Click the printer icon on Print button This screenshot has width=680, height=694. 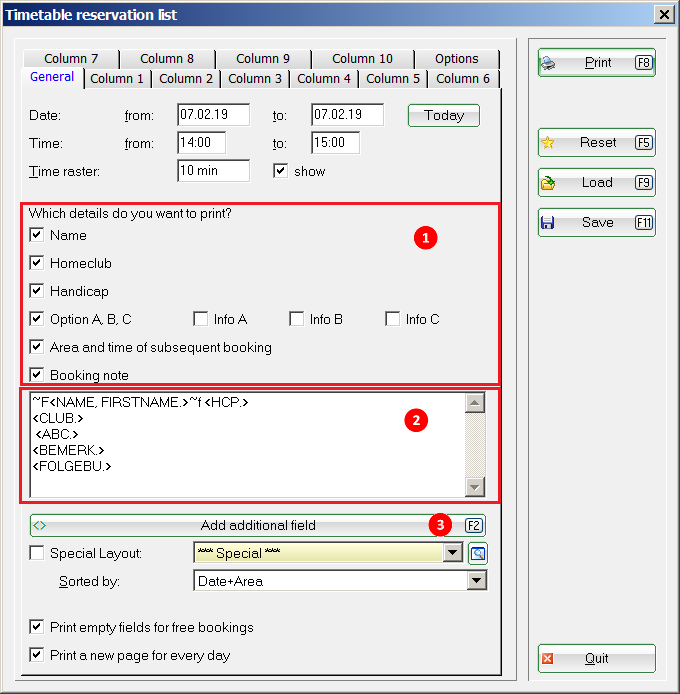[548, 63]
